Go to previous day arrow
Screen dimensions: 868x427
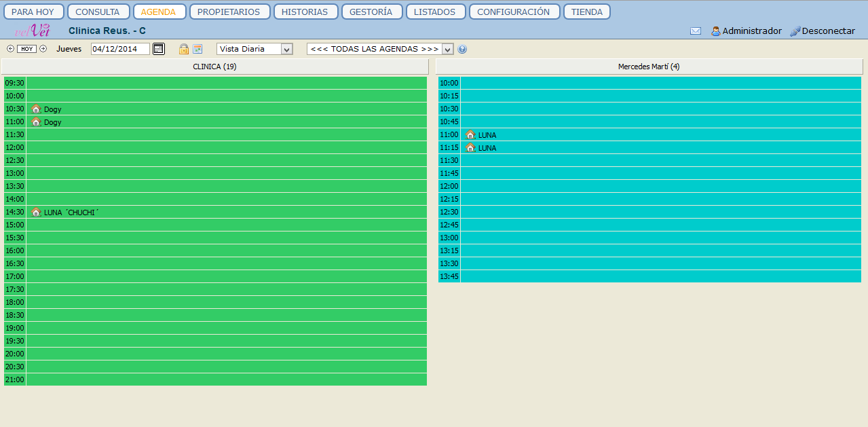(10, 49)
